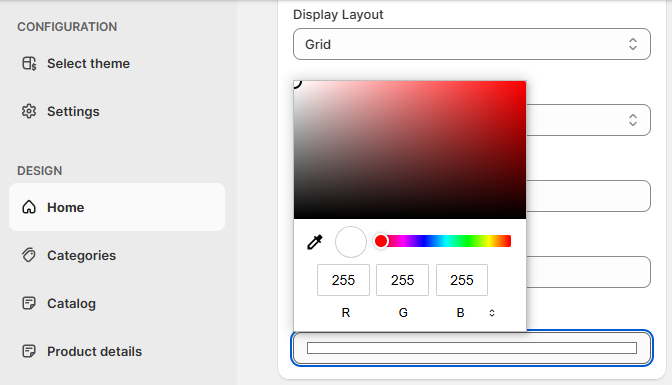This screenshot has width=672, height=385.
Task: Open Product details design page
Action: pyautogui.click(x=94, y=351)
